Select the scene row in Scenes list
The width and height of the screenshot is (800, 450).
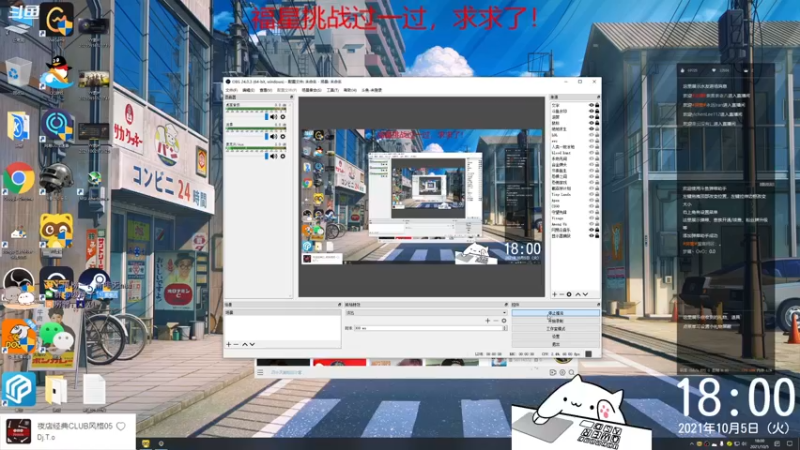(283, 312)
